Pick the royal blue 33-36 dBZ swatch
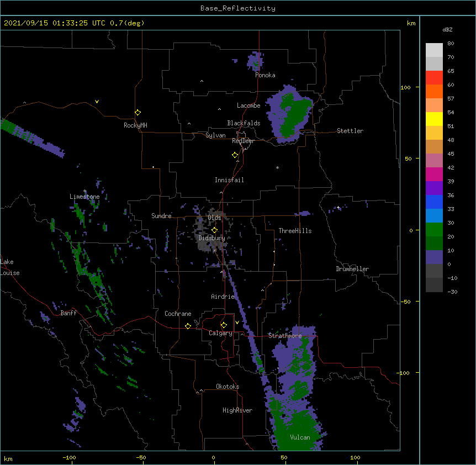The width and height of the screenshot is (476, 465). click(434, 202)
